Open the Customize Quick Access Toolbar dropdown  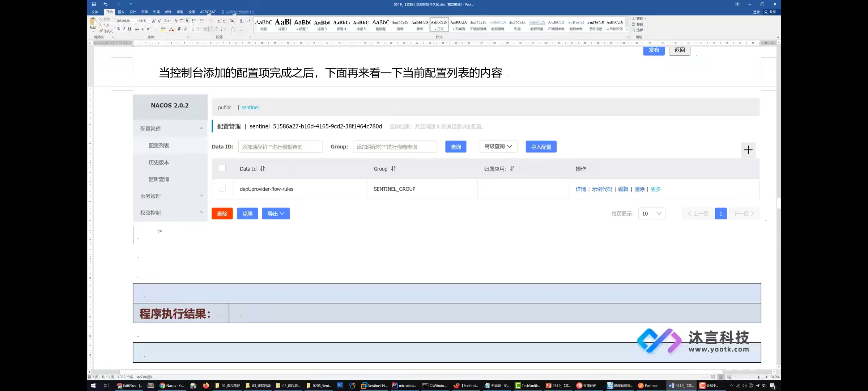(131, 4)
